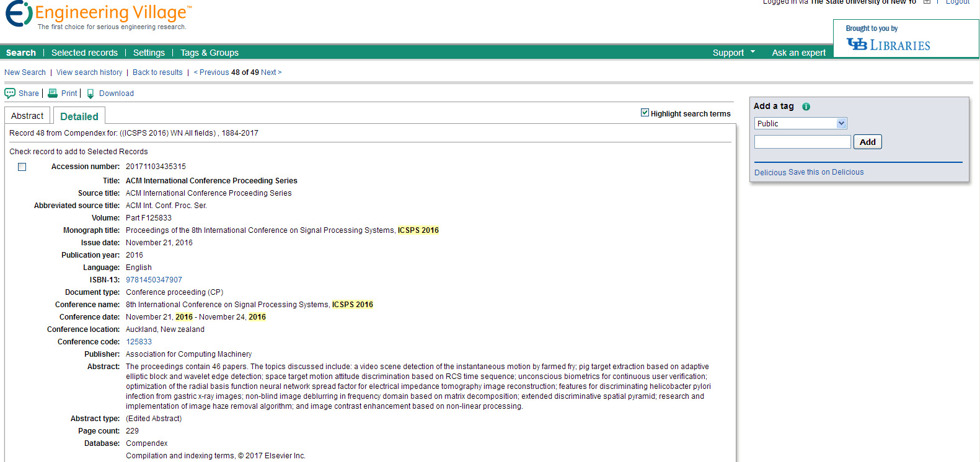Click into the tag name input field
Viewport: 980px width, 462px height.
(x=802, y=142)
